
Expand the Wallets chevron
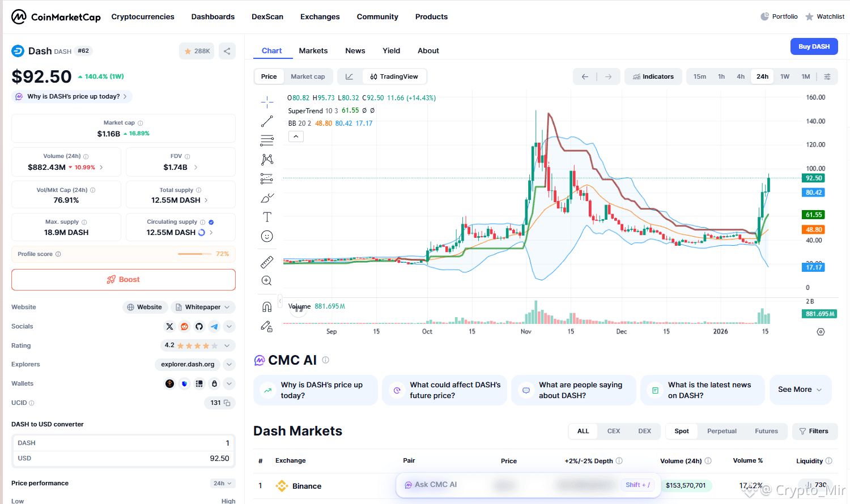(x=229, y=383)
